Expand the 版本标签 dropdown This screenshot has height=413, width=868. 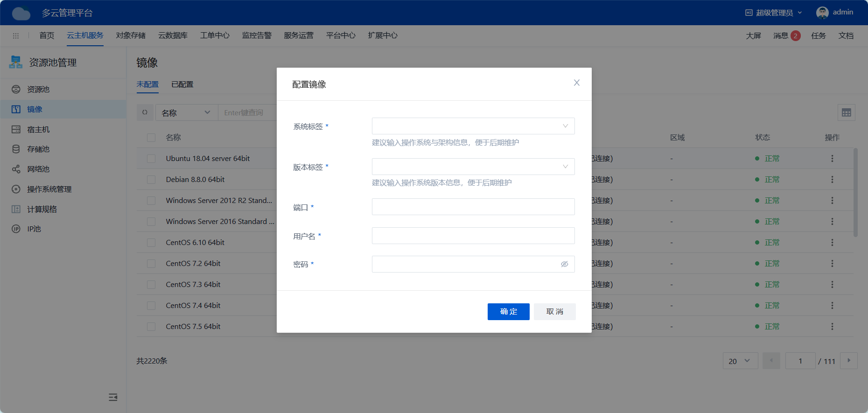click(473, 167)
